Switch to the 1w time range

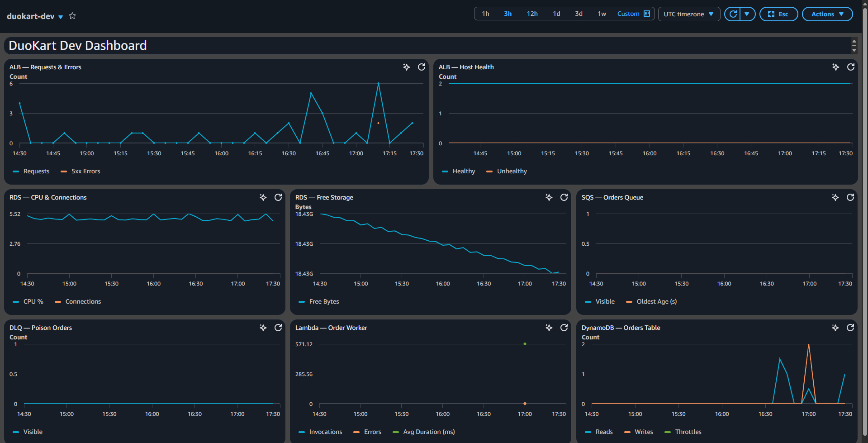point(602,14)
